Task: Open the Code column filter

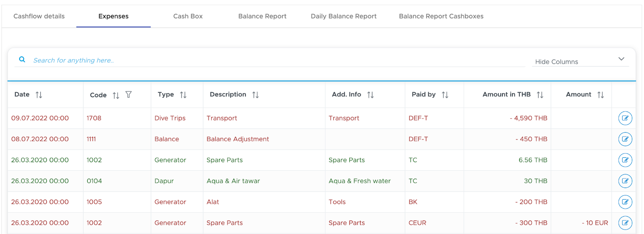Action: [128, 95]
